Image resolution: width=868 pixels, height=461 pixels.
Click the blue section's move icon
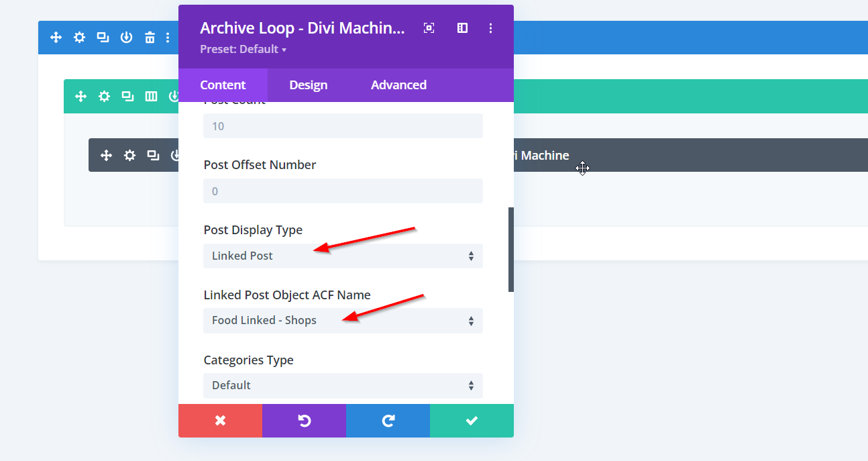point(56,38)
